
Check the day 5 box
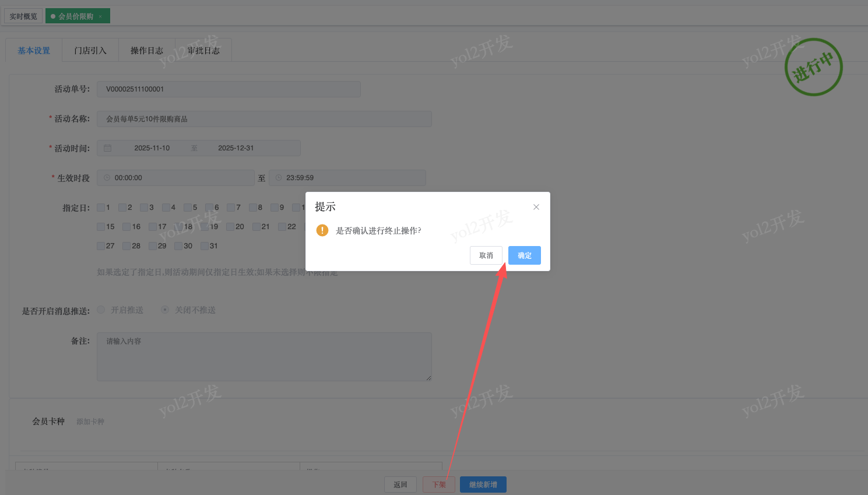click(188, 208)
